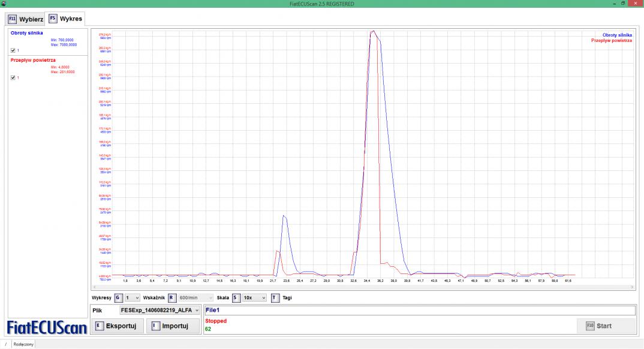Uncheck the Przepływ powietrza graph checkbox
This screenshot has height=349, width=644.
point(13,77)
